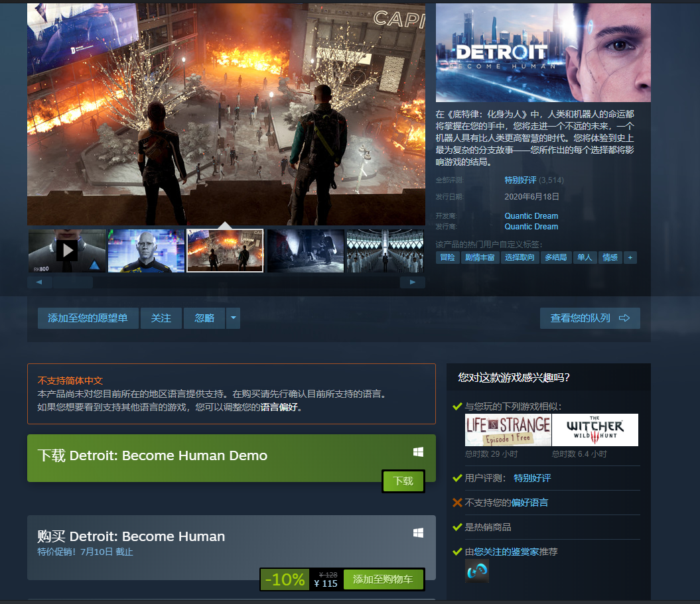Click the 特价促销! 7月10日 截止 text
The width and height of the screenshot is (700, 604).
86,552
